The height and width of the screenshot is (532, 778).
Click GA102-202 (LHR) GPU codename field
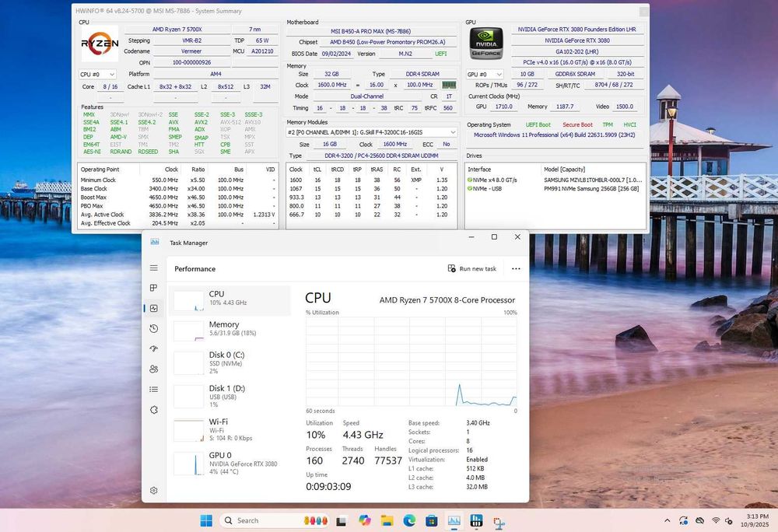click(577, 51)
